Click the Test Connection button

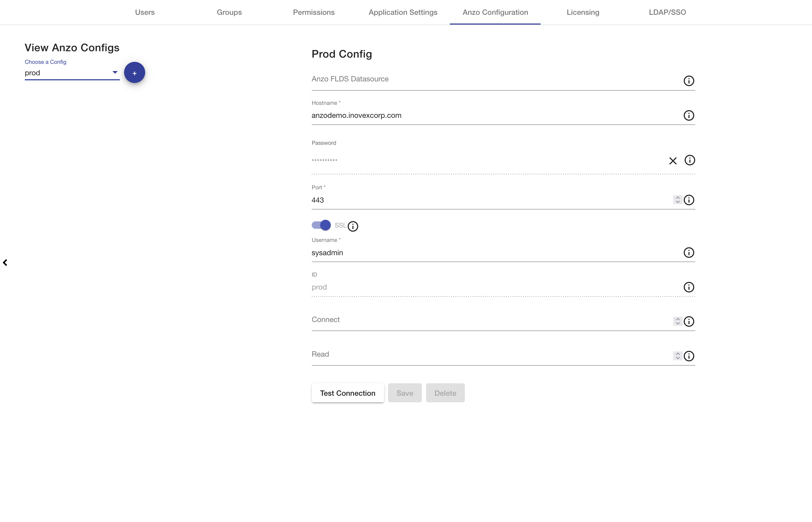click(348, 393)
